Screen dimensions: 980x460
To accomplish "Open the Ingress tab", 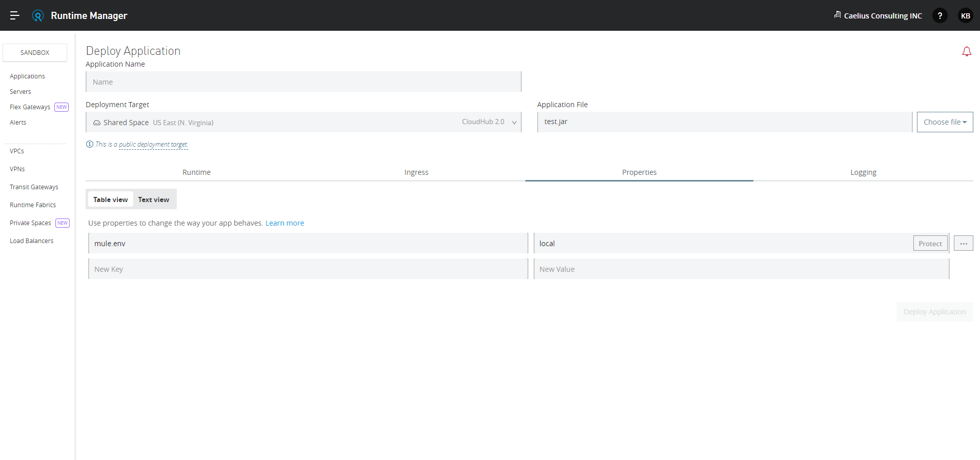I will (x=416, y=172).
